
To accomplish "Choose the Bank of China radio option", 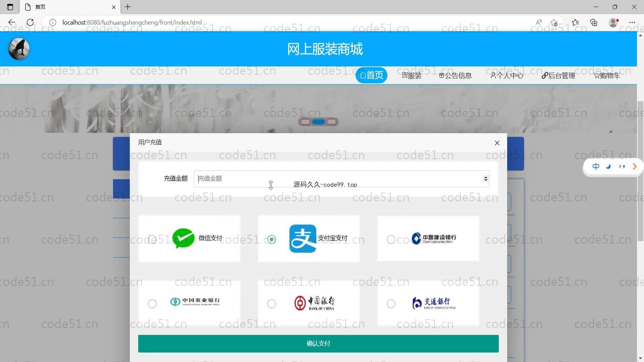I will [272, 304].
